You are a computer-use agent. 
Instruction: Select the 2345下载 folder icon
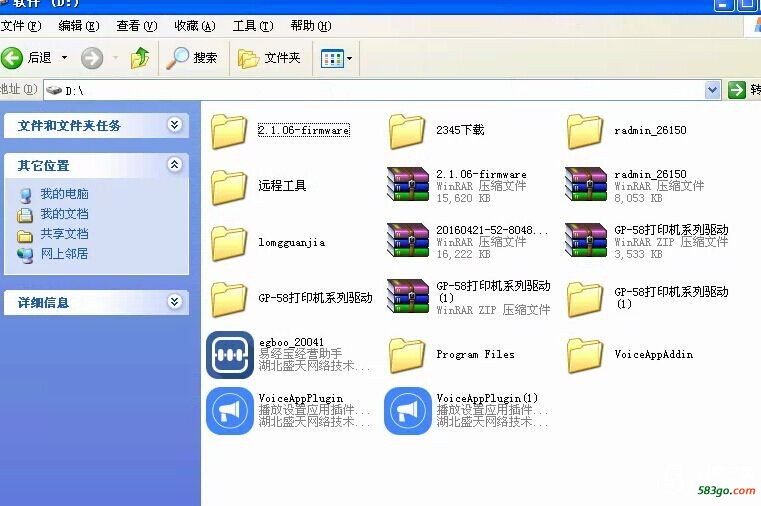[407, 131]
